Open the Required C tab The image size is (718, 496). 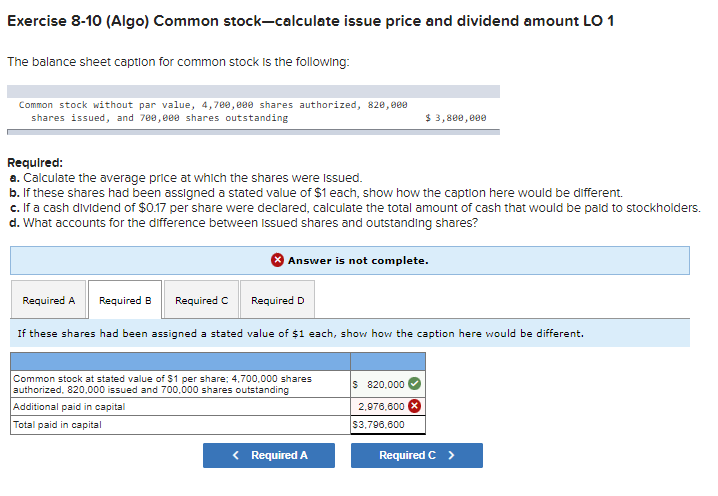click(x=201, y=300)
